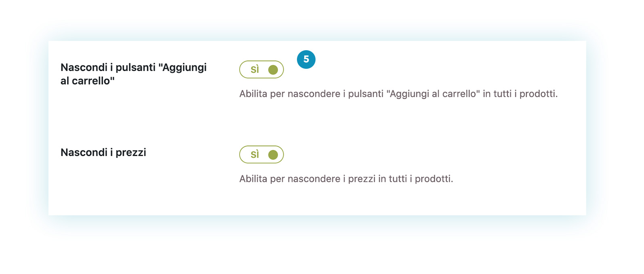Click the "Nascondi i prezzi" label
This screenshot has width=644, height=274.
(103, 153)
